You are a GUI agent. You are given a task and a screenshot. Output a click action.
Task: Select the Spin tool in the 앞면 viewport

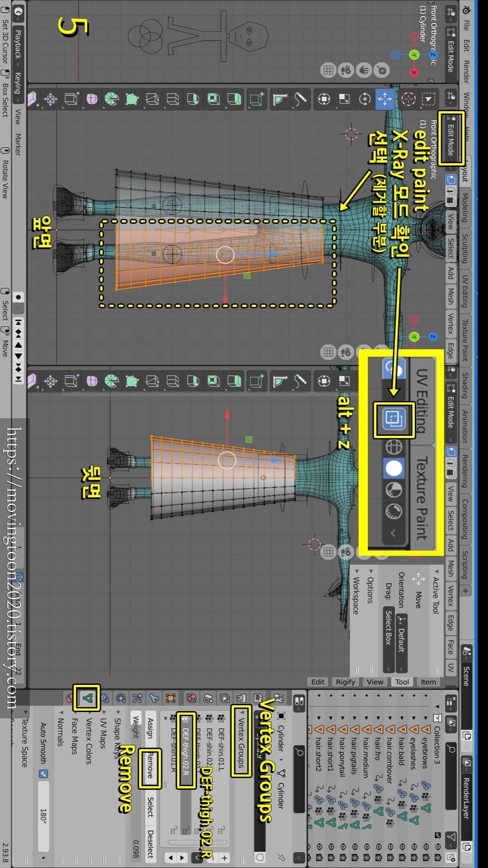[112, 99]
